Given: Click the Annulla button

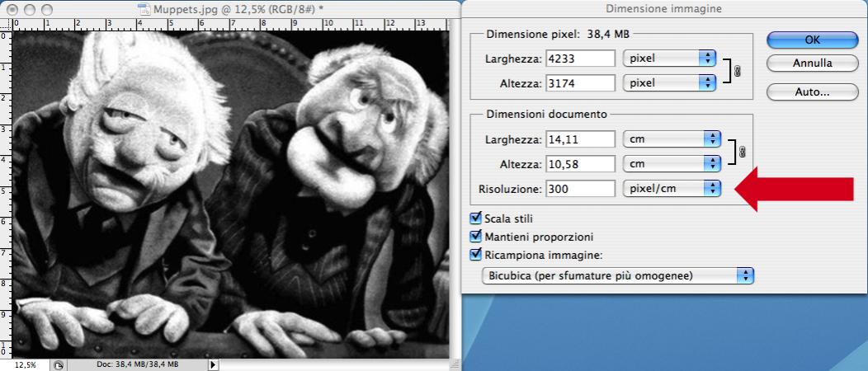Looking at the screenshot, I should click(x=812, y=63).
